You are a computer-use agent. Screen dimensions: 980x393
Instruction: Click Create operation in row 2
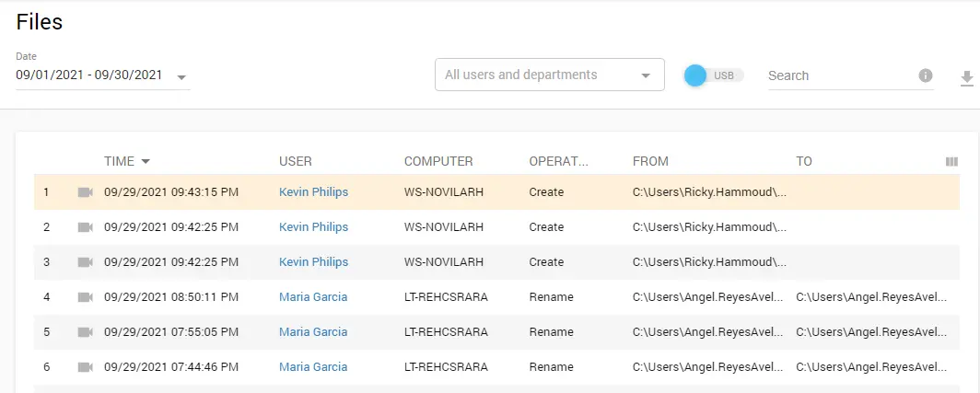click(x=546, y=226)
